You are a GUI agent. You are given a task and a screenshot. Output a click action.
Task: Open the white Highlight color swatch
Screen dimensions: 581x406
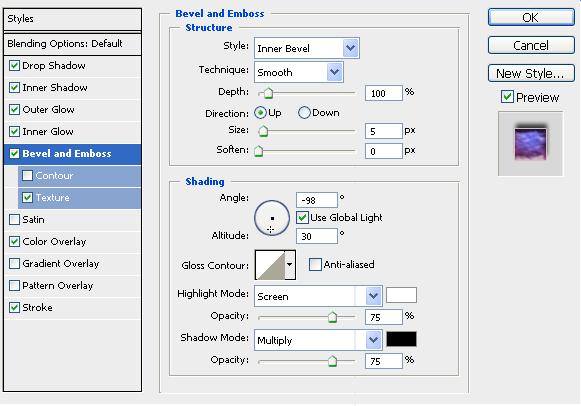(x=401, y=295)
